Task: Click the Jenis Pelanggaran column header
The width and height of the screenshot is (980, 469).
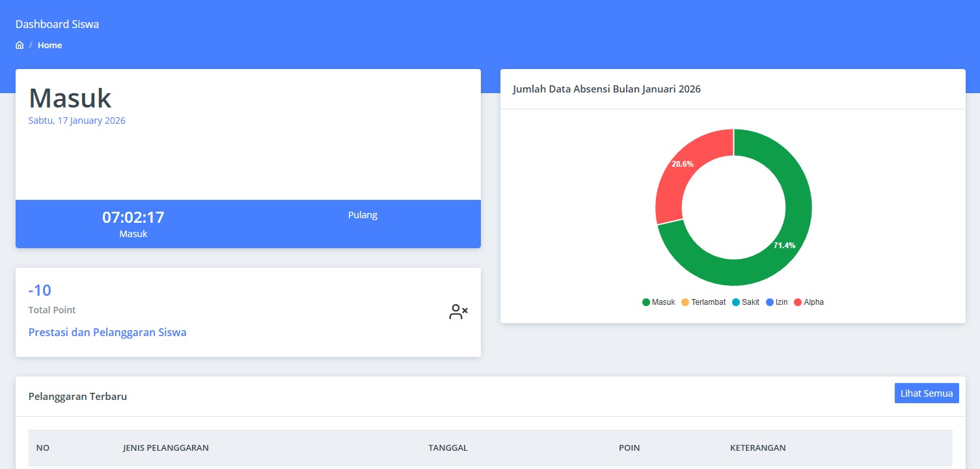Action: (165, 448)
